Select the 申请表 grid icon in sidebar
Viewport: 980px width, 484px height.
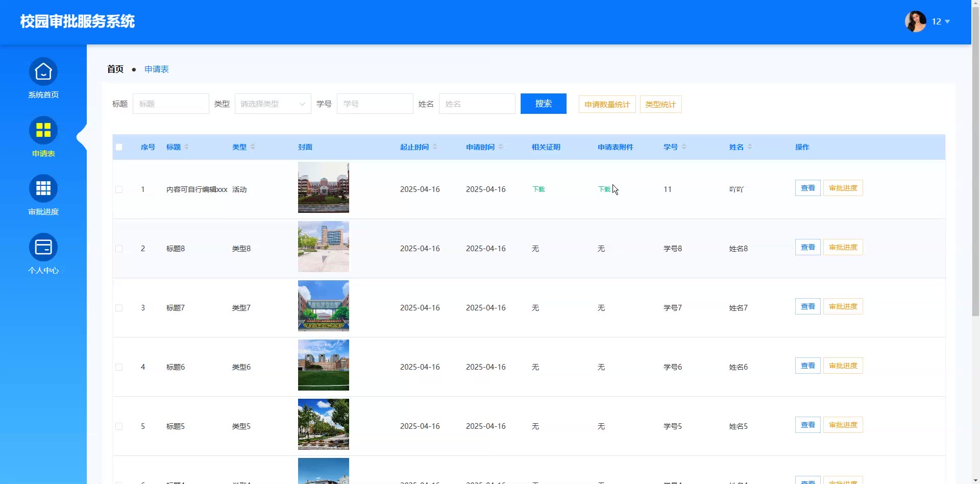click(43, 131)
